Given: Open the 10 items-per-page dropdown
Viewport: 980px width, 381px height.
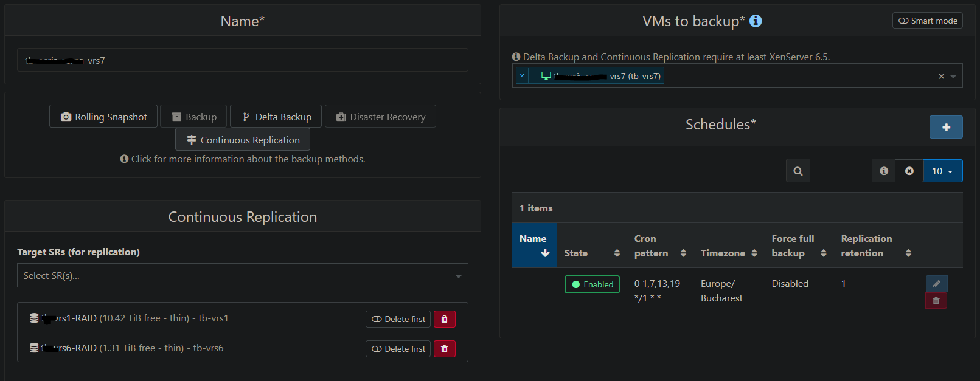Looking at the screenshot, I should coord(943,171).
